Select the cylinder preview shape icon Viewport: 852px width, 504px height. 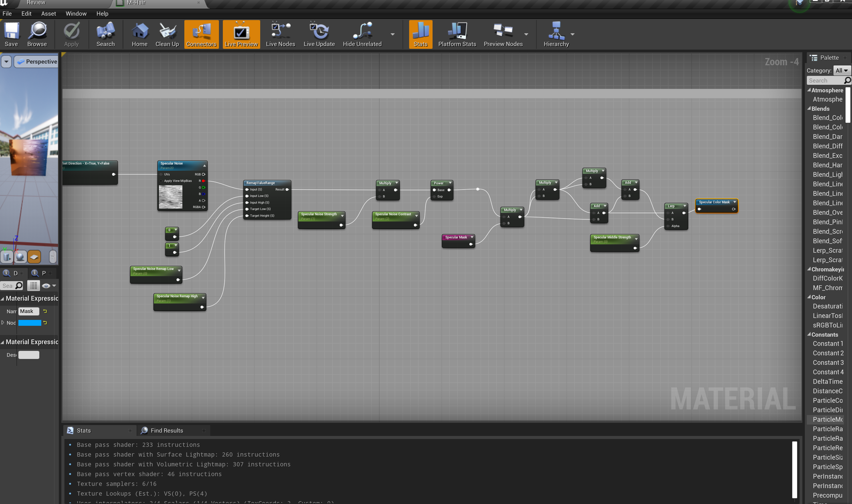(7, 257)
